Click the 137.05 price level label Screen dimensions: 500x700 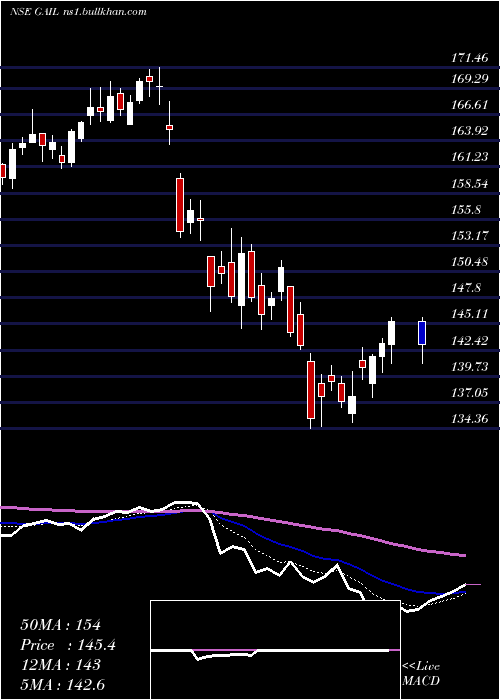[x=469, y=393]
